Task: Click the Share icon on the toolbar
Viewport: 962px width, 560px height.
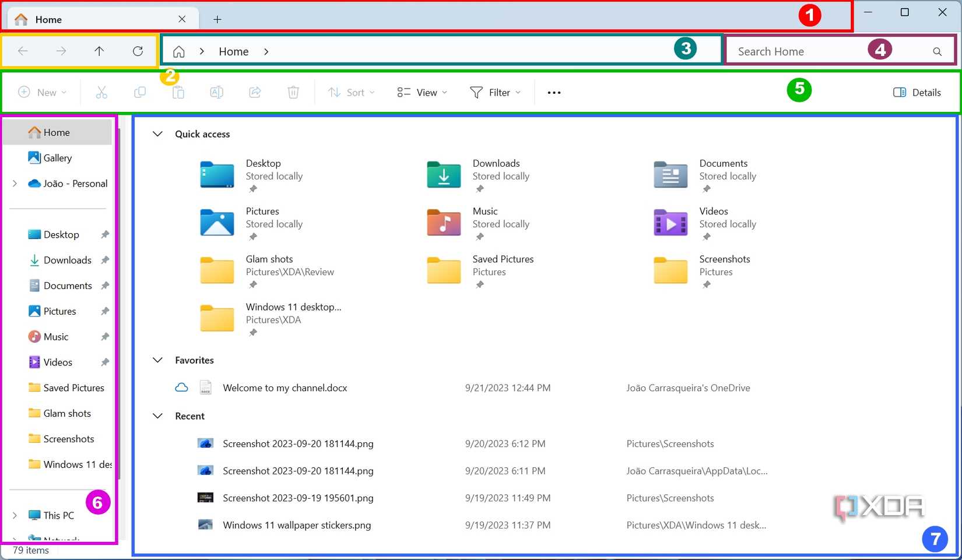Action: coord(255,92)
